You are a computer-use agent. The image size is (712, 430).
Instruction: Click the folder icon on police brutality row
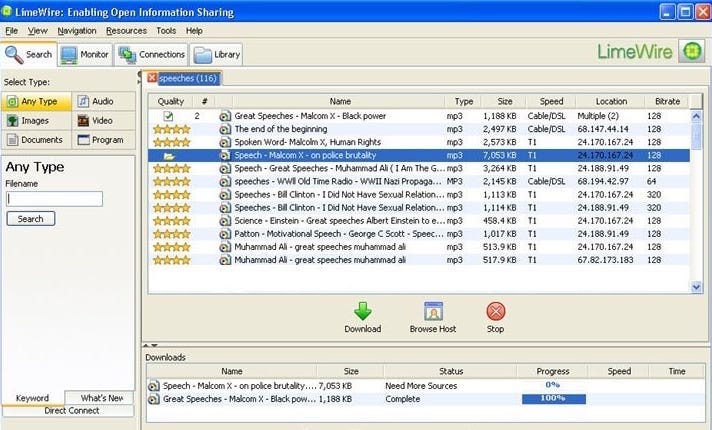click(x=169, y=156)
